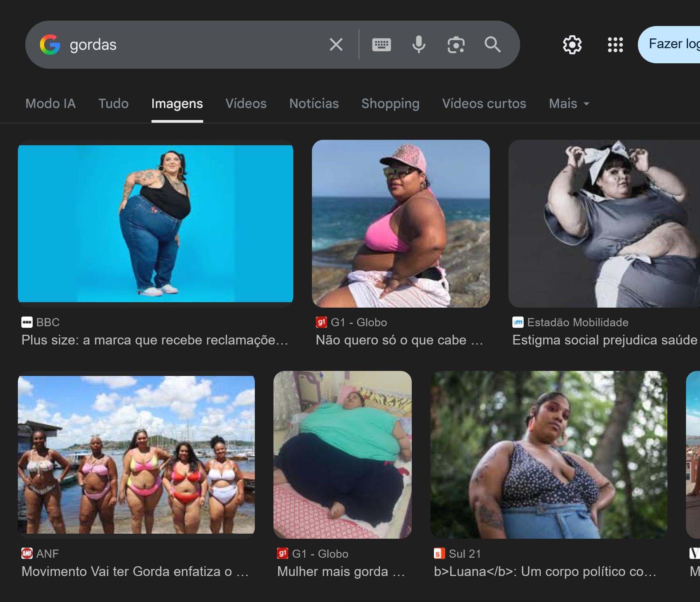
Task: Switch to the Tudo tab
Action: point(113,104)
